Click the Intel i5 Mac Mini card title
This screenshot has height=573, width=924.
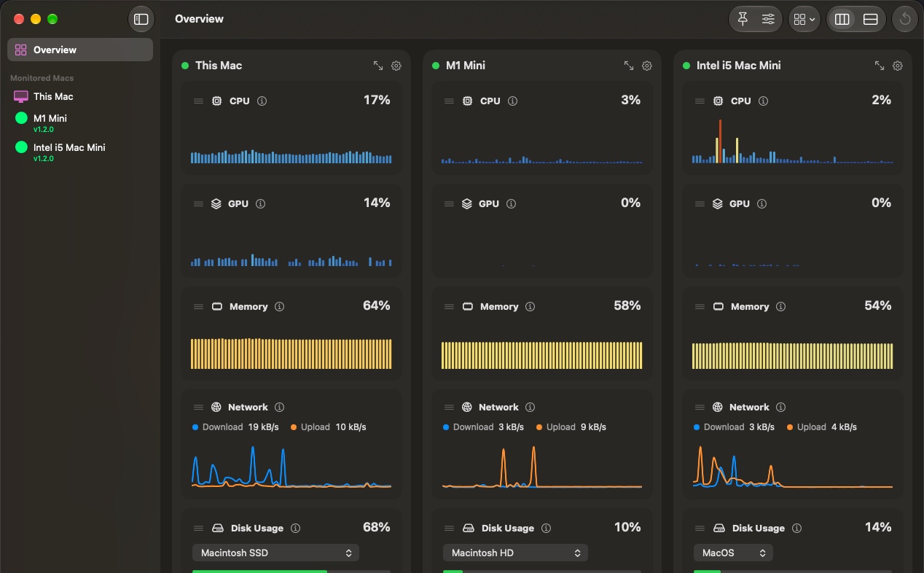[x=739, y=66]
